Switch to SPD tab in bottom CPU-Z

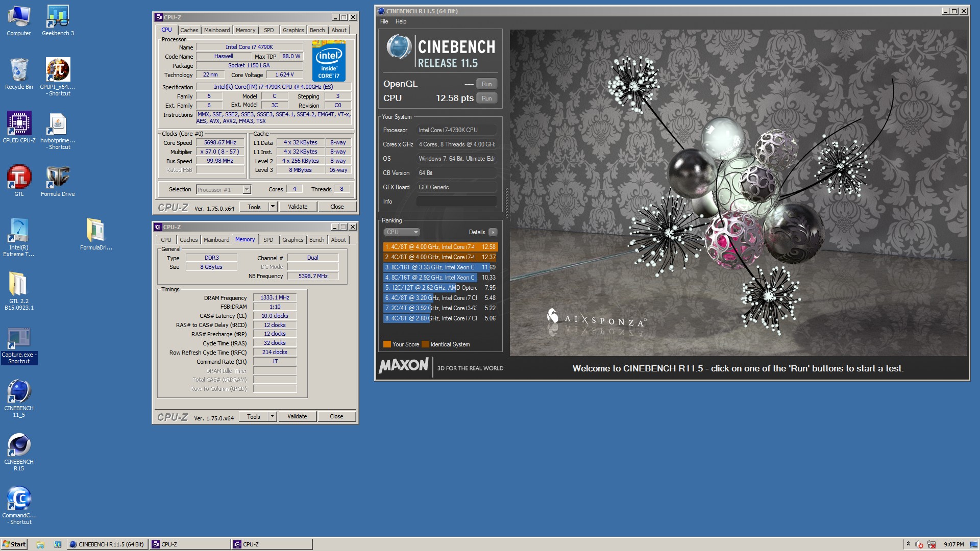pyautogui.click(x=268, y=240)
